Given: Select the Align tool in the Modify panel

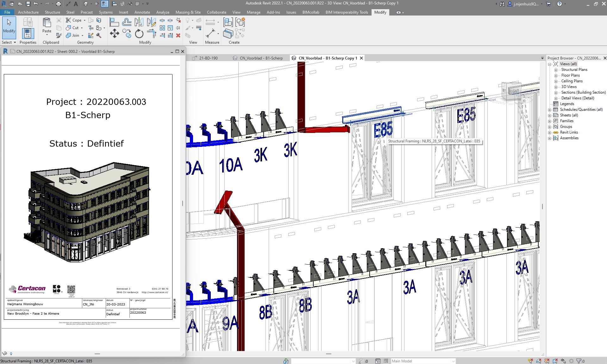Looking at the screenshot, I should click(114, 22).
